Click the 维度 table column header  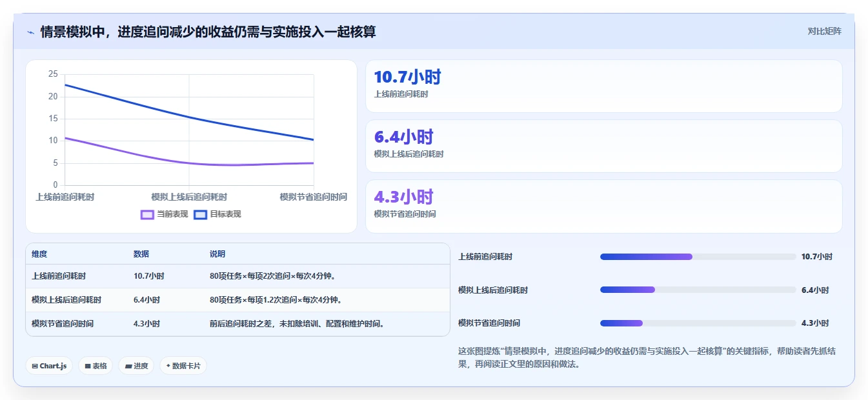39,254
